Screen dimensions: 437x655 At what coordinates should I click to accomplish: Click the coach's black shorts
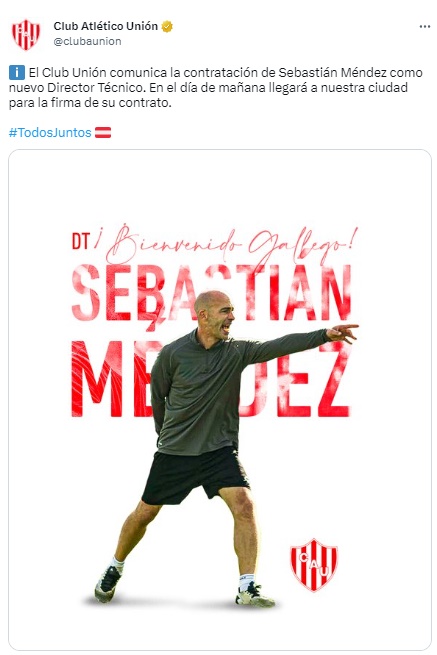(x=196, y=475)
